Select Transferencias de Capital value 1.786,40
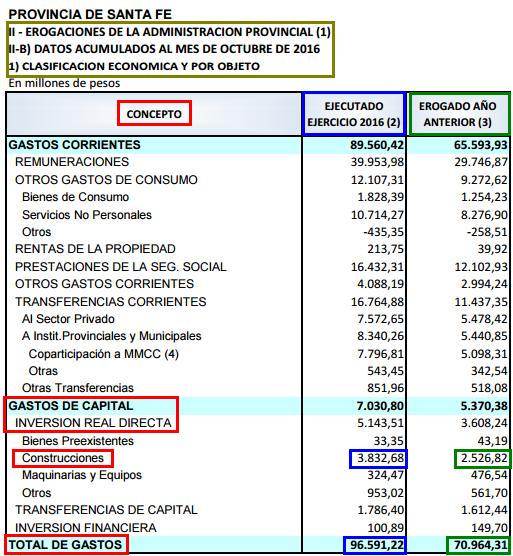This screenshot has width=513, height=556. [x=380, y=510]
